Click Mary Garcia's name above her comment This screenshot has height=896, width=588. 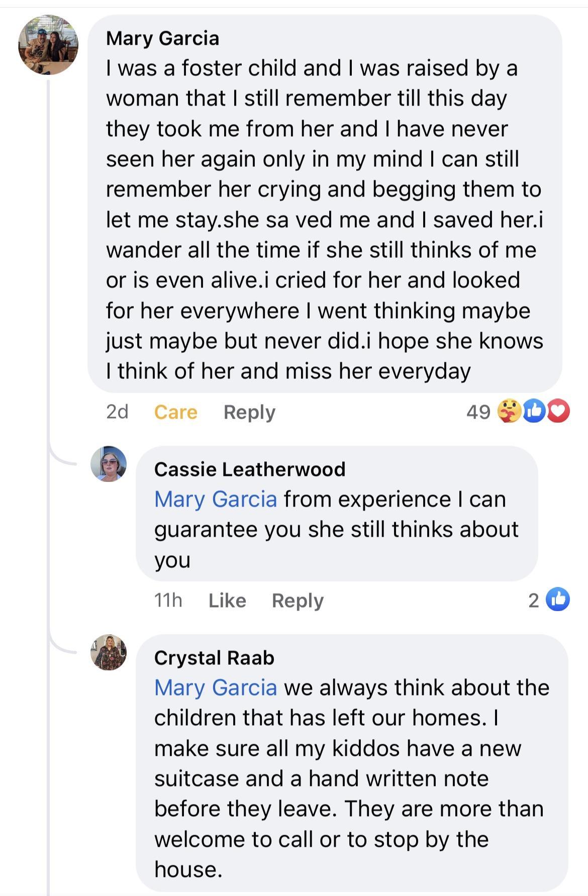[x=163, y=39]
